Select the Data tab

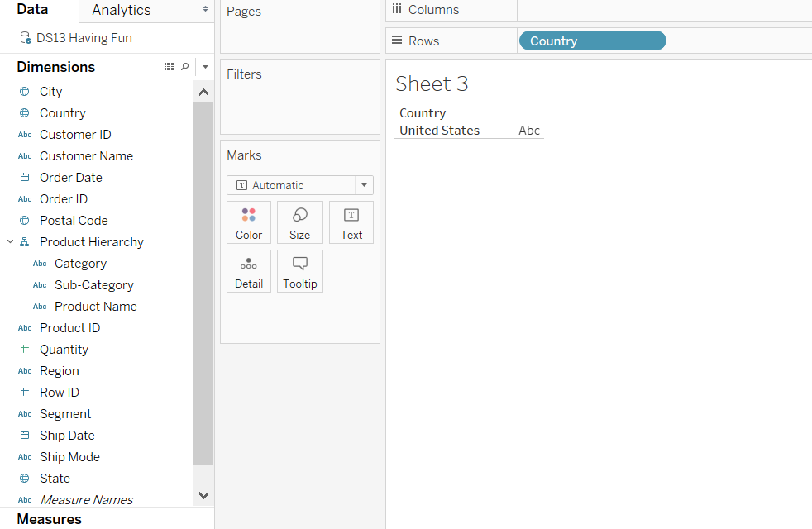point(33,10)
